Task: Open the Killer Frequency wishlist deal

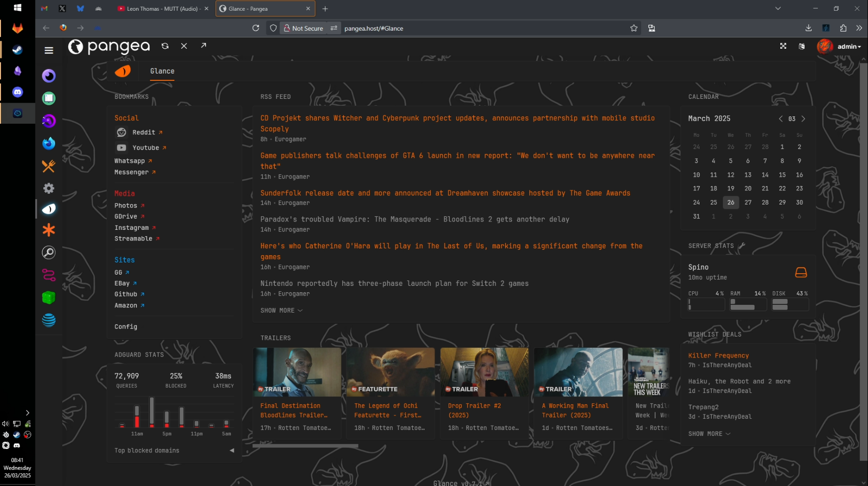Action: [x=718, y=355]
